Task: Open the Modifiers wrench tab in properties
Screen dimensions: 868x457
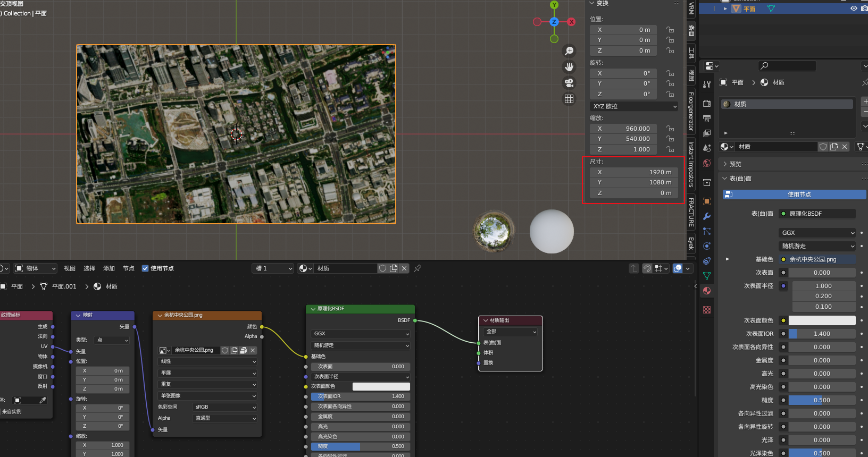Action: click(707, 216)
